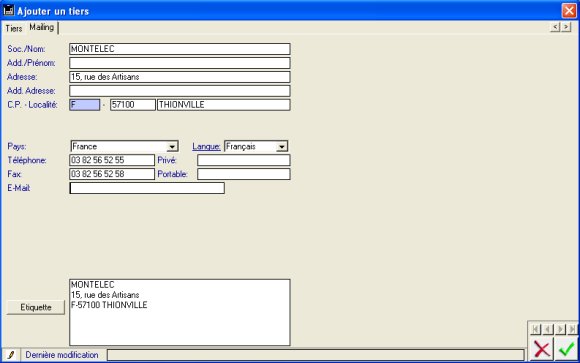
Task: Go to last record navigation arrow
Action: [572, 329]
